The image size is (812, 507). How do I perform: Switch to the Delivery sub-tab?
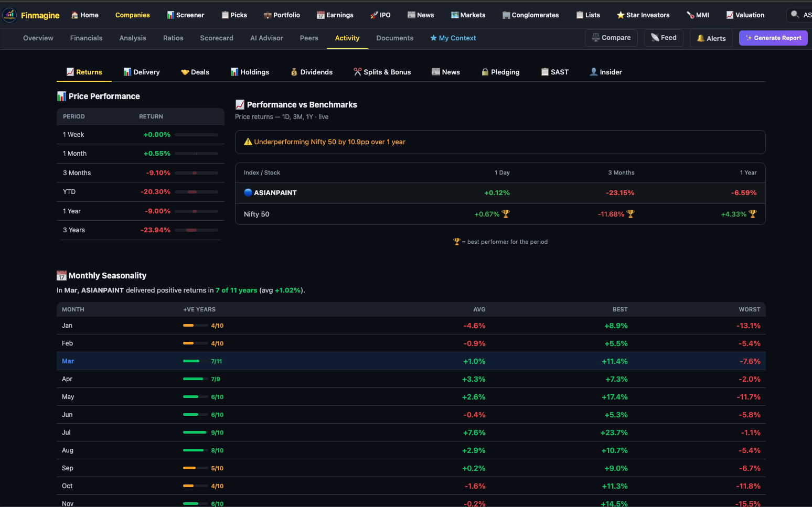point(142,72)
